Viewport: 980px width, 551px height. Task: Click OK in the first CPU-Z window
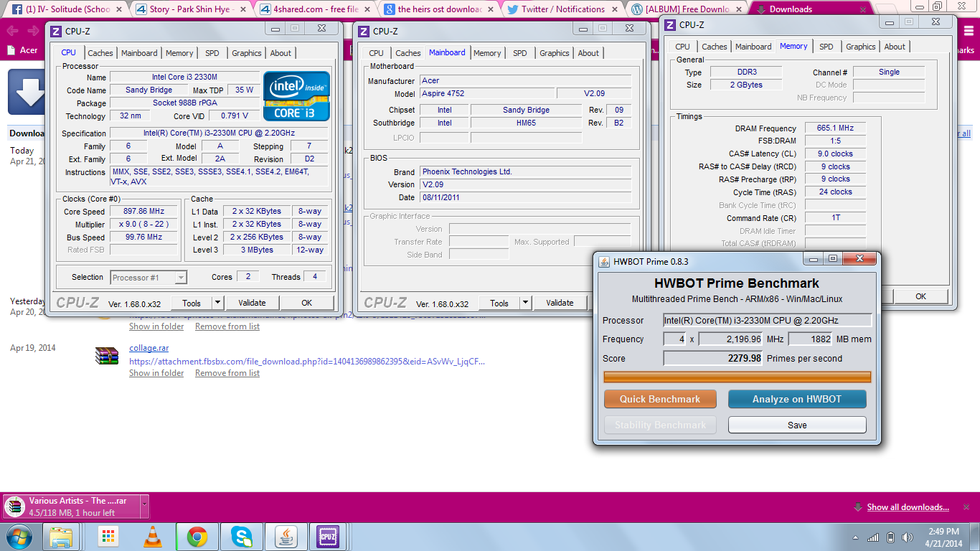pos(306,303)
